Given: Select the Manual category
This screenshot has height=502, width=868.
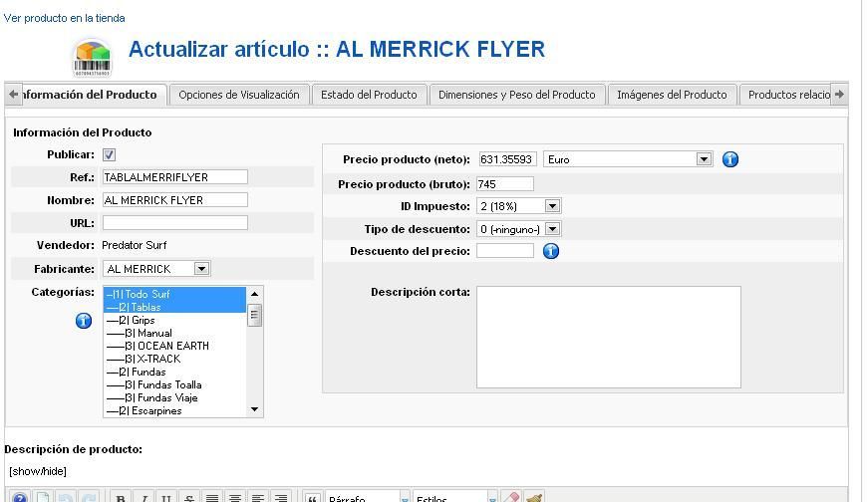Looking at the screenshot, I should click(x=174, y=333).
